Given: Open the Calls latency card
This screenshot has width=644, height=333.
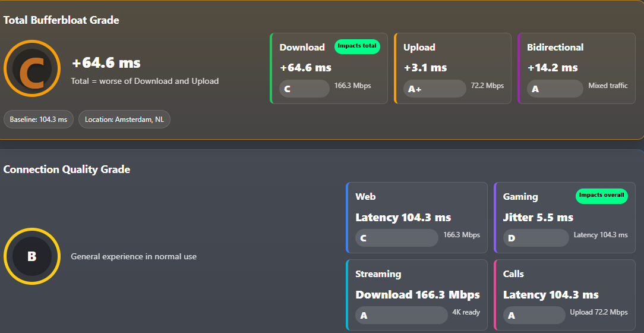Looking at the screenshot, I should click(x=565, y=295).
